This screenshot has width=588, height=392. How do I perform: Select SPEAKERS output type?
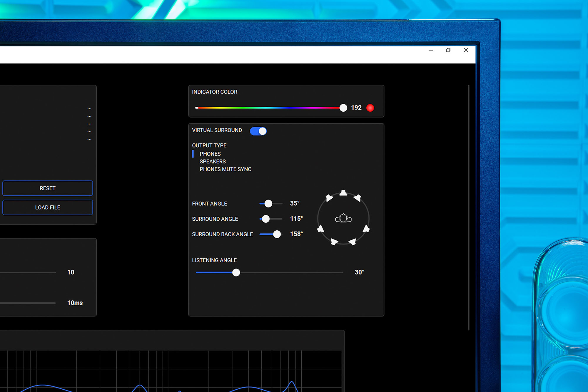213,162
